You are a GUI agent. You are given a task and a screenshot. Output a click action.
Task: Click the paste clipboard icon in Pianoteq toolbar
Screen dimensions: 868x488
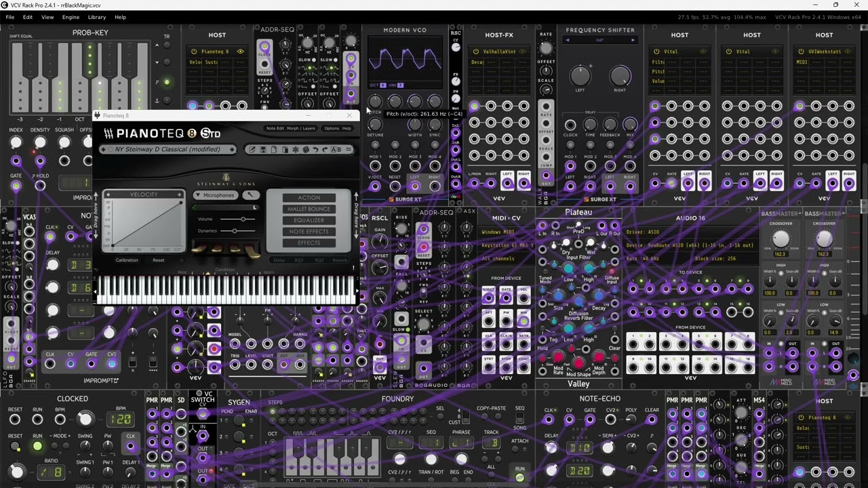pyautogui.click(x=285, y=150)
